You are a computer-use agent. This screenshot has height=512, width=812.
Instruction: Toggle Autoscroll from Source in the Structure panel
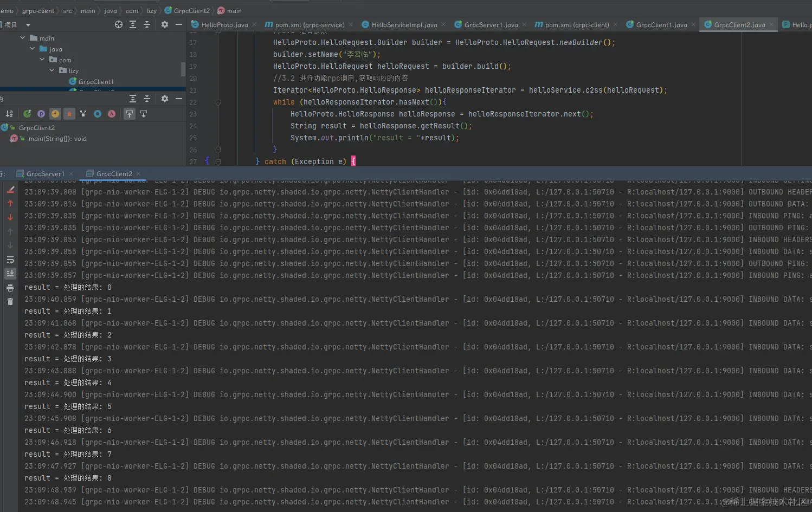[144, 114]
